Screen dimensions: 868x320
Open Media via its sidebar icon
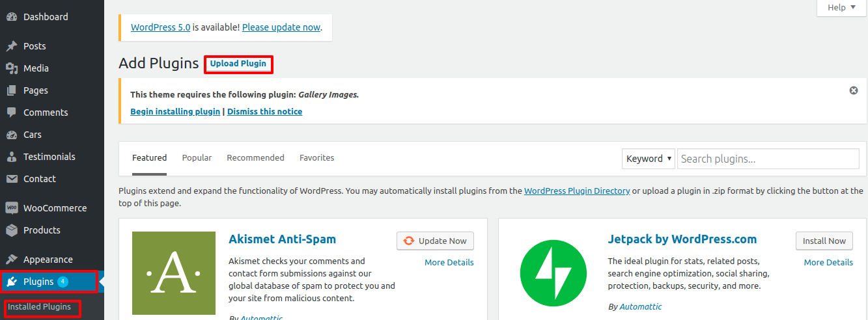tap(12, 68)
